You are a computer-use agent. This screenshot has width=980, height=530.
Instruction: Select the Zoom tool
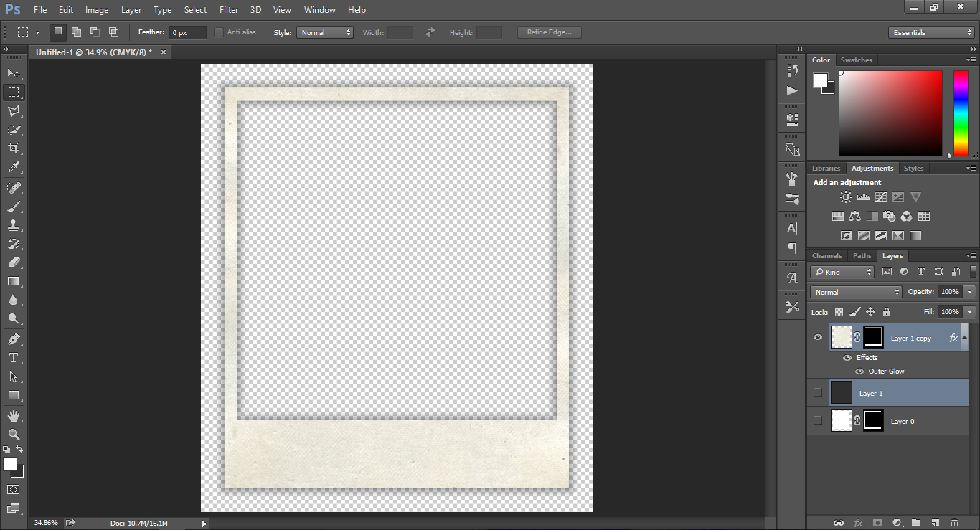(x=14, y=435)
